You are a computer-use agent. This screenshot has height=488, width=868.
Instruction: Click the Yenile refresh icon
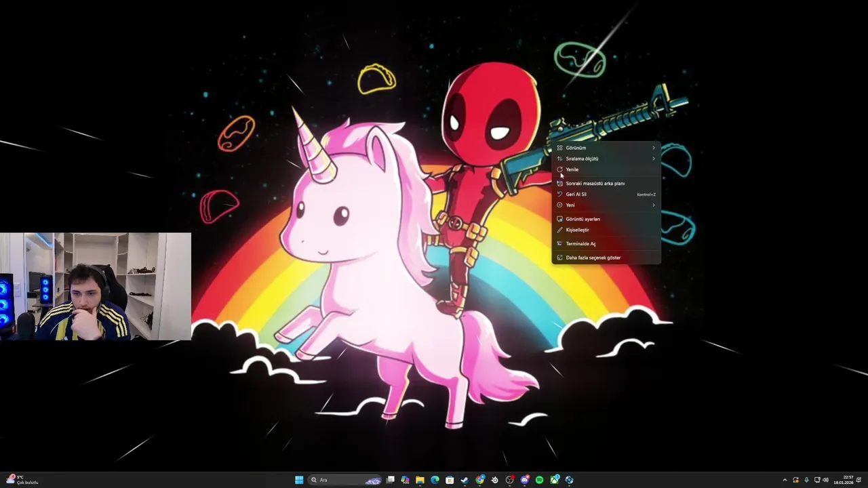pyautogui.click(x=559, y=169)
